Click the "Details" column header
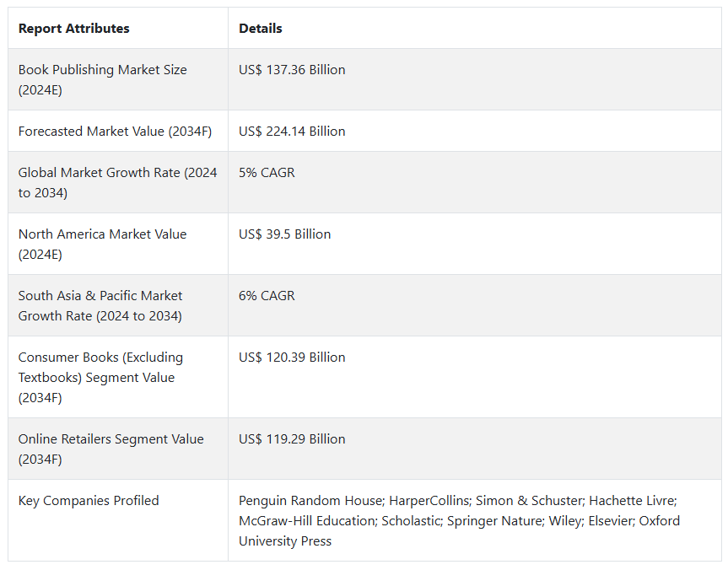The width and height of the screenshot is (728, 570). pyautogui.click(x=261, y=29)
